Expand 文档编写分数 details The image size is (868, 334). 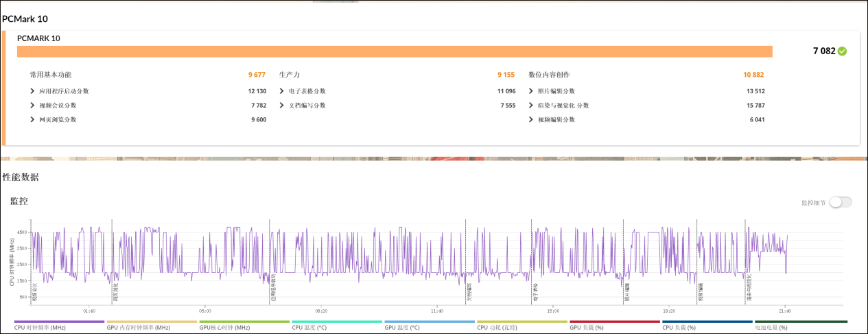[x=282, y=106]
